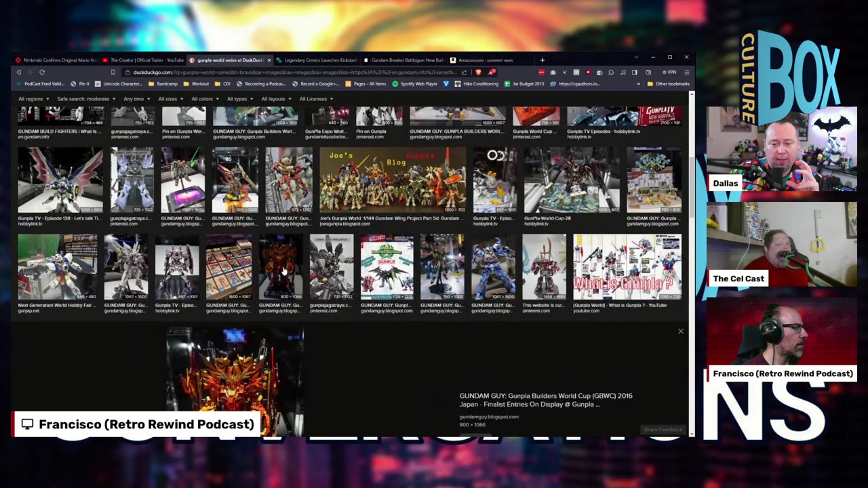Open the Workout bookmarks folder

[x=196, y=84]
